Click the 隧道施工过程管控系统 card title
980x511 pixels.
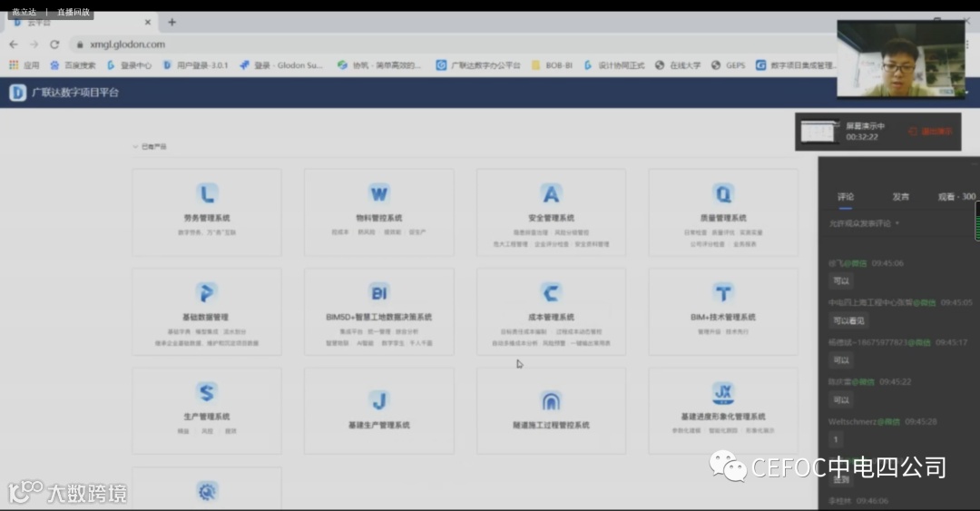551,426
